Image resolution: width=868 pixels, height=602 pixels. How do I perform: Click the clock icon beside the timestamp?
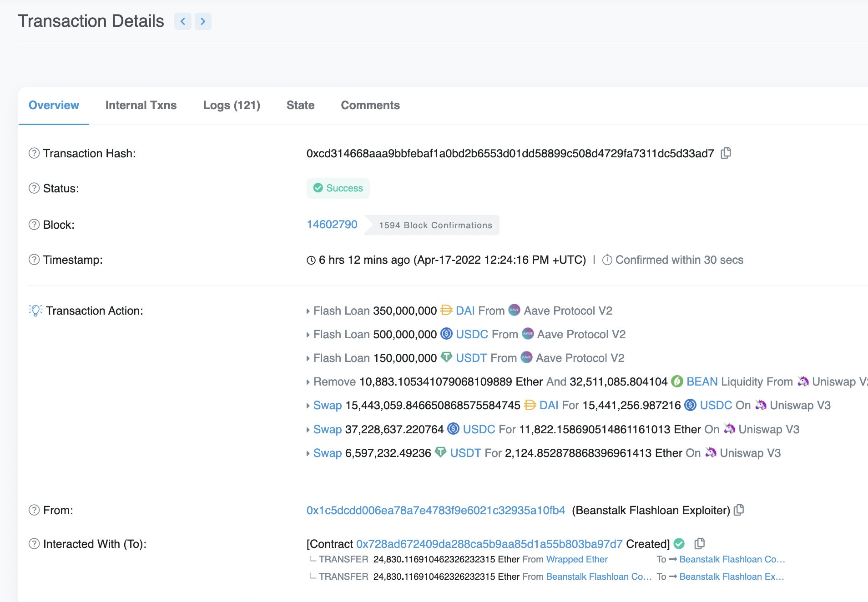311,260
